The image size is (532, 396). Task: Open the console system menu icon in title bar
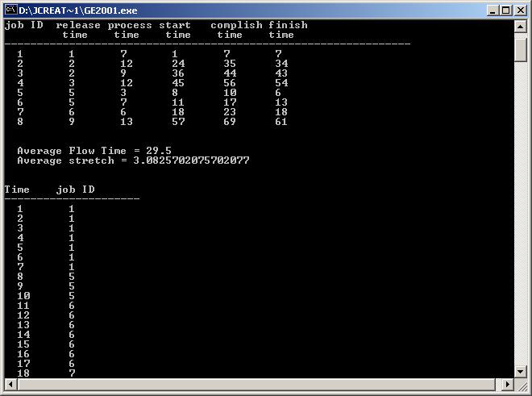pyautogui.click(x=10, y=10)
